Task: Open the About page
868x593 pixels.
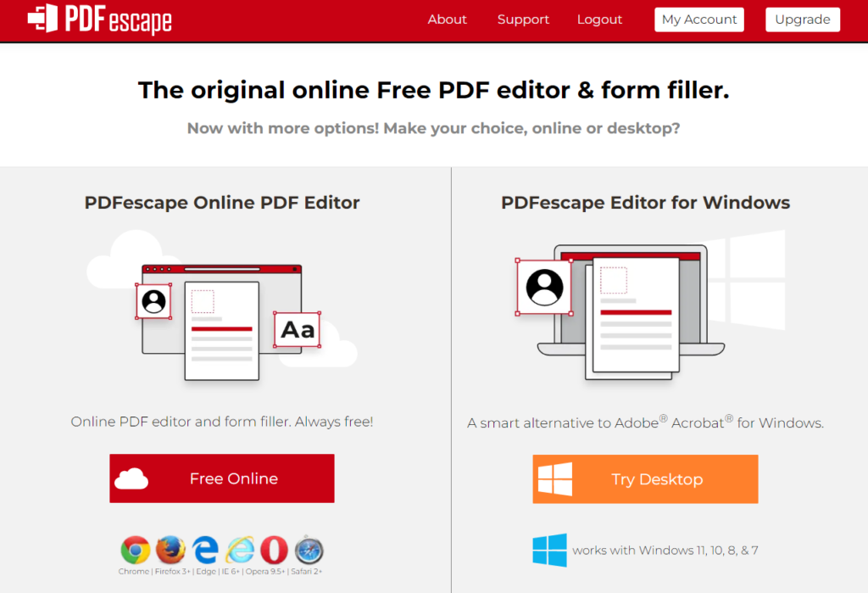Action: point(447,20)
